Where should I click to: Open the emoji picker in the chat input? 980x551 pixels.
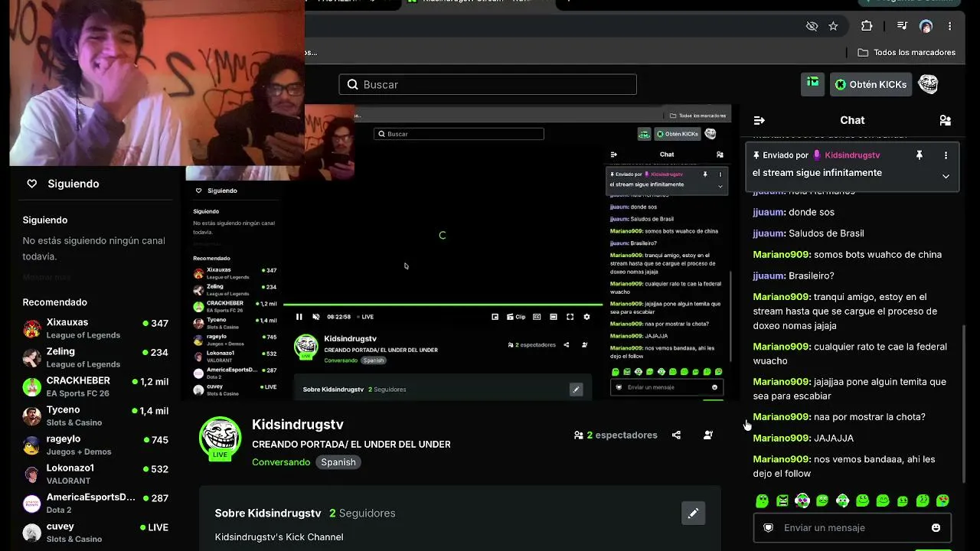coord(936,527)
